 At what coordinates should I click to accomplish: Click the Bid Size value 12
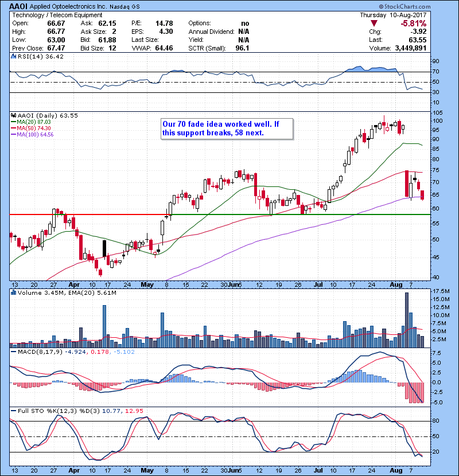(x=112, y=48)
